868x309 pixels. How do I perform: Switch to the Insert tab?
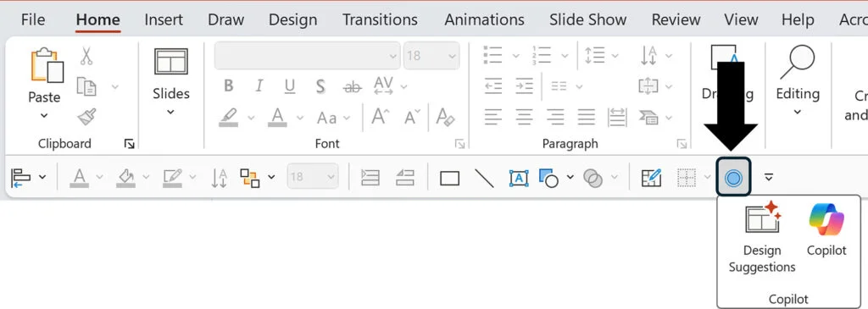click(x=164, y=20)
